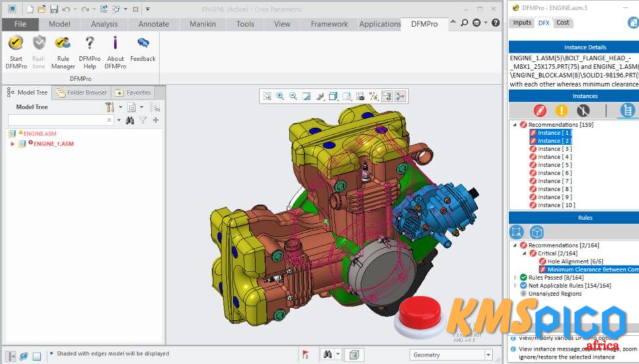The height and width of the screenshot is (364, 639).
Task: Click Refit view in graphics toolbar
Action: tap(268, 96)
